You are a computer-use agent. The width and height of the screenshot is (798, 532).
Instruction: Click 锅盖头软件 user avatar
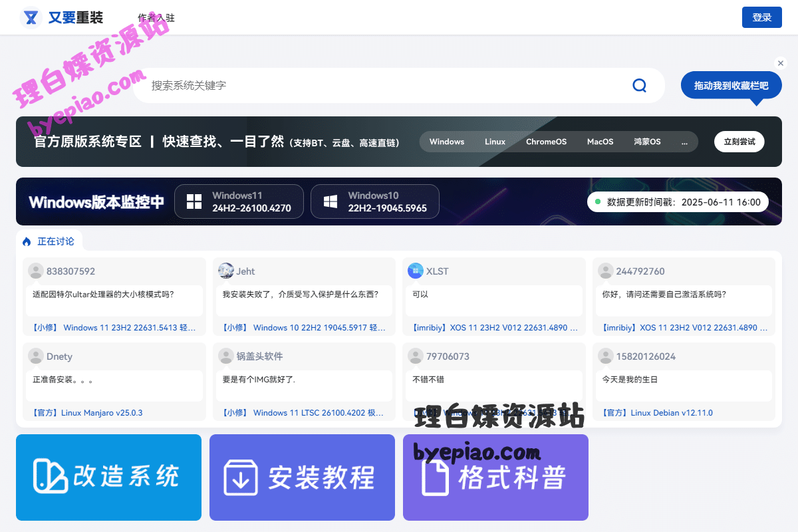(x=226, y=356)
